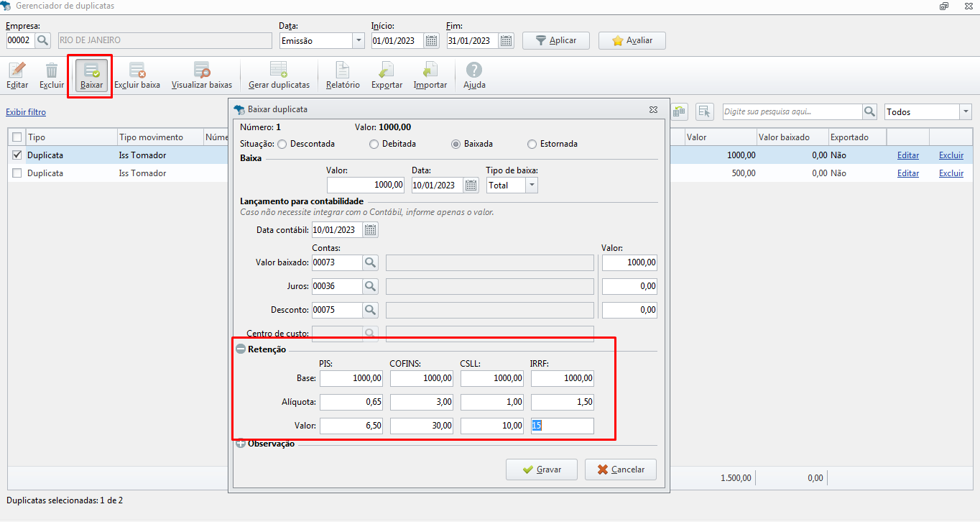The width and height of the screenshot is (980, 522).
Task: Select the Descontada situation option
Action: pyautogui.click(x=282, y=144)
